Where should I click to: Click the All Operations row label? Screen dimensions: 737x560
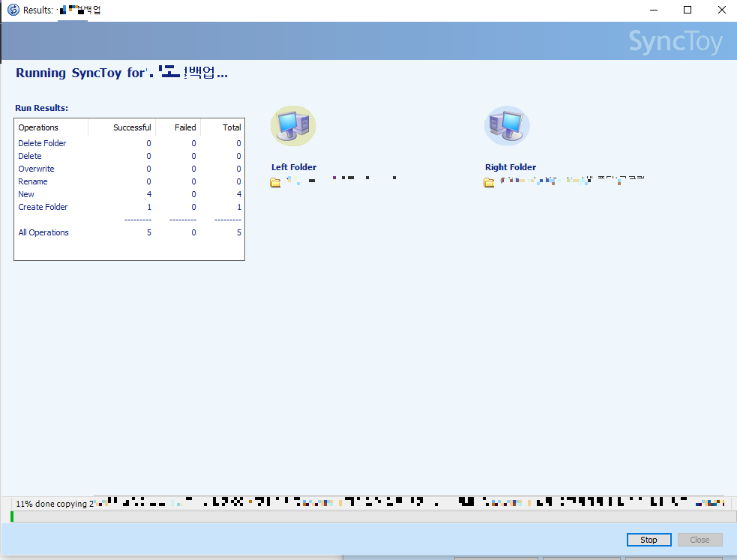pos(43,232)
